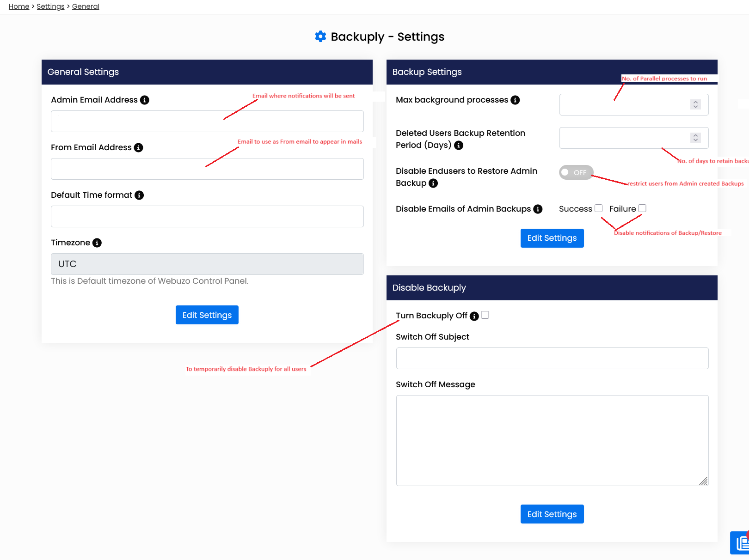Click Edit Settings under General Settings
Image resolution: width=749 pixels, height=560 pixels.
pos(207,315)
